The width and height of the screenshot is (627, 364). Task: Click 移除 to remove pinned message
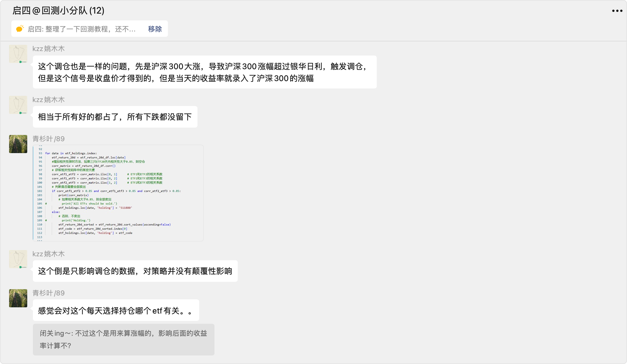coord(155,29)
